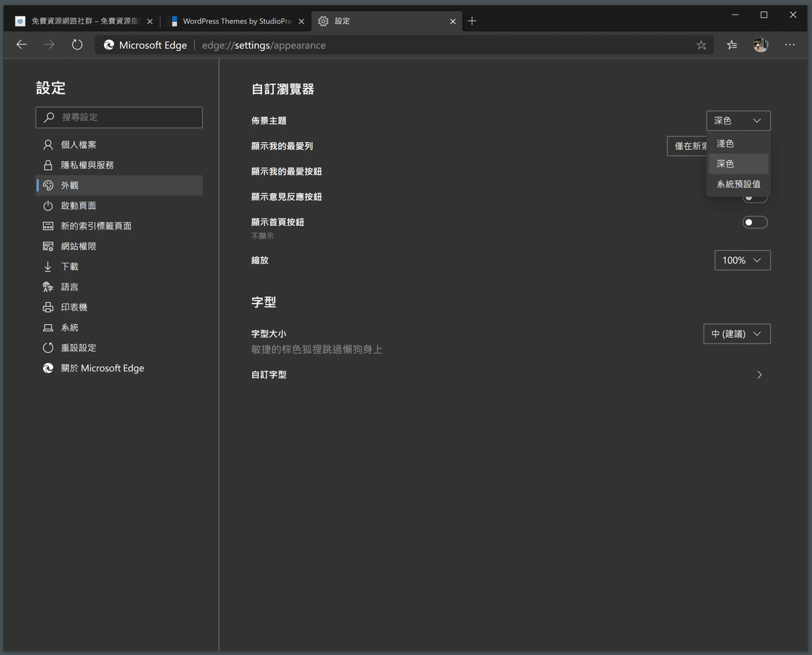Expand the 字型大小 dropdown
This screenshot has width=812, height=655.
click(737, 334)
